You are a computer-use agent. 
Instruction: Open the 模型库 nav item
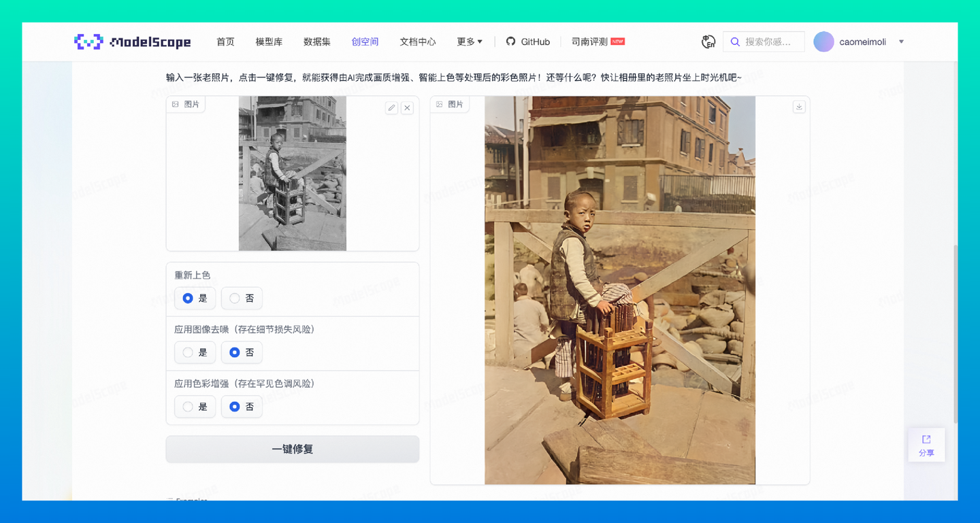(269, 41)
